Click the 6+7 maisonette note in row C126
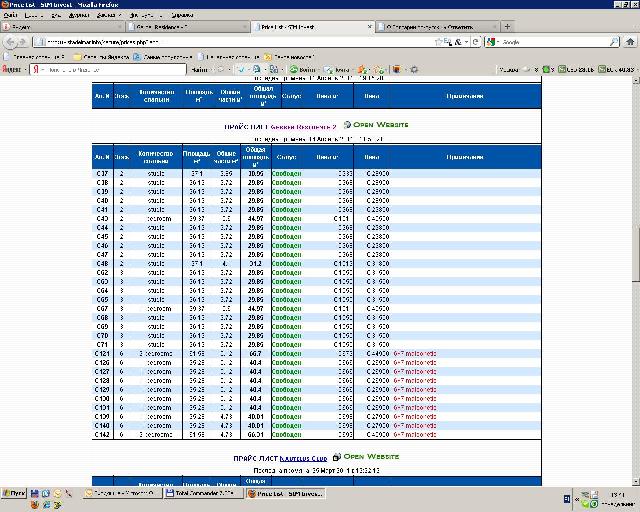The width and height of the screenshot is (640, 512). [415, 363]
